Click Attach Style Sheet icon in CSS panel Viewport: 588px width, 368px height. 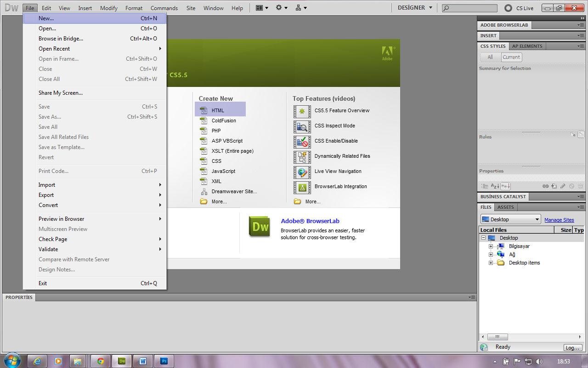pos(545,186)
